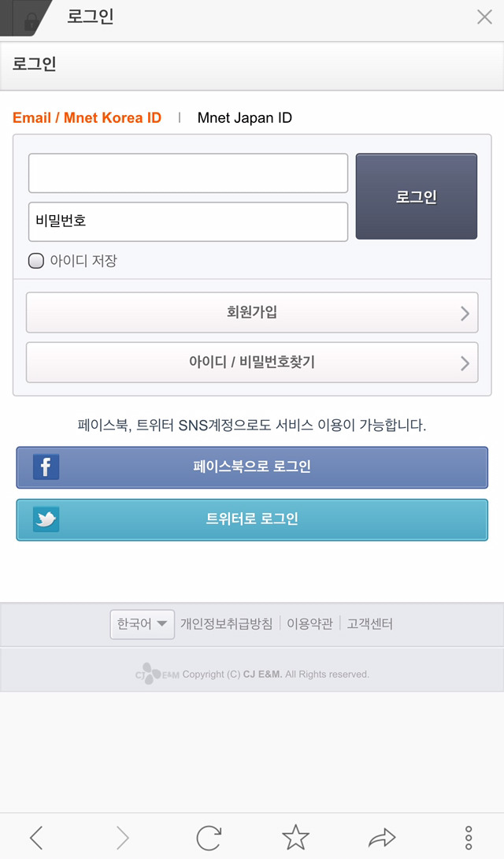
Task: Select the Email / Mnet Korea ID tab
Action: (87, 117)
